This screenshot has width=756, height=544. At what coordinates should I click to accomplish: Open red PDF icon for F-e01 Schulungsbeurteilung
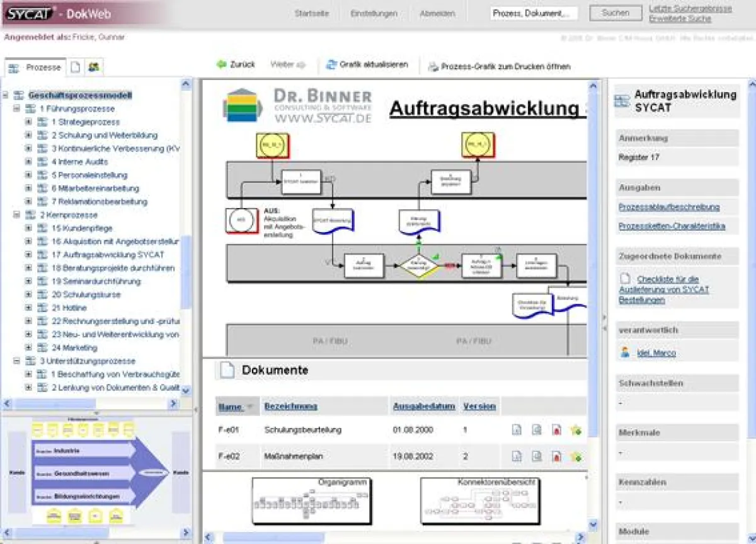click(556, 430)
